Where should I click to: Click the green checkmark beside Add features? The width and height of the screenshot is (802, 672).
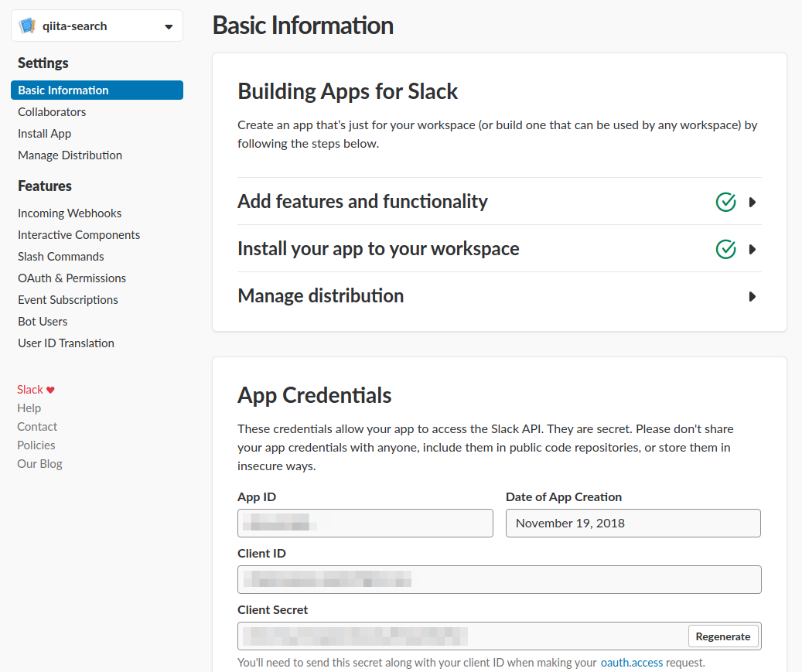point(725,202)
